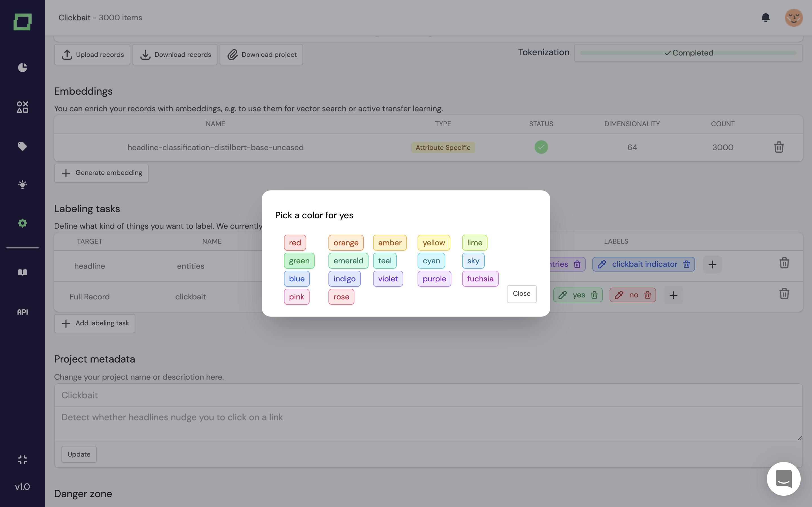The width and height of the screenshot is (812, 507).
Task: Delete the distilbert embedding with trash icon
Action: pyautogui.click(x=778, y=147)
